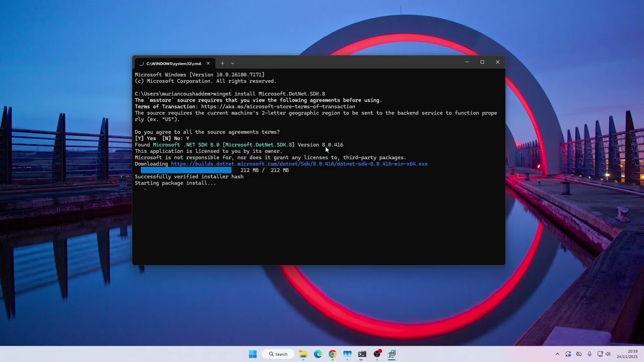This screenshot has height=362, width=644.
Task: Click 'Do you agree to all the source agreements terms?'
Action: tap(207, 132)
